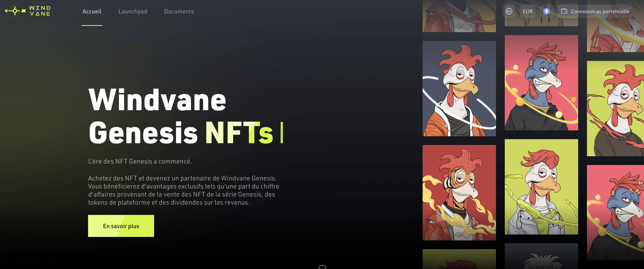
Task: Click the scroll-down circle indicator
Action: pos(322,267)
